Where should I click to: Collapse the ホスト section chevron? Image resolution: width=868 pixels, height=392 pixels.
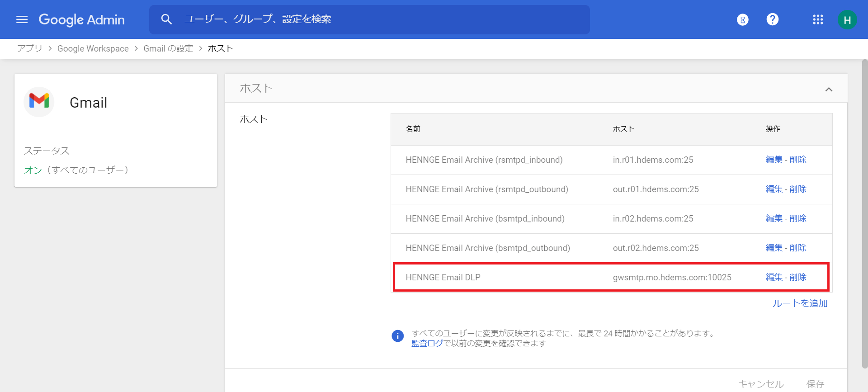[x=828, y=89]
